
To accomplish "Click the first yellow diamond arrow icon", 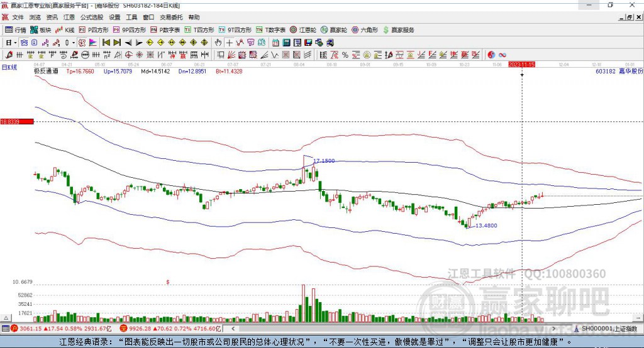I will tap(150, 43).
